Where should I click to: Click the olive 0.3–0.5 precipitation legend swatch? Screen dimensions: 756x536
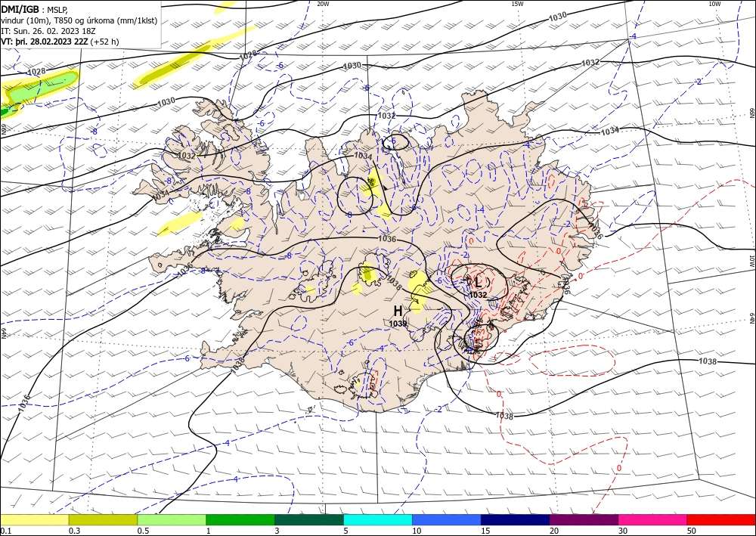[x=103, y=519]
